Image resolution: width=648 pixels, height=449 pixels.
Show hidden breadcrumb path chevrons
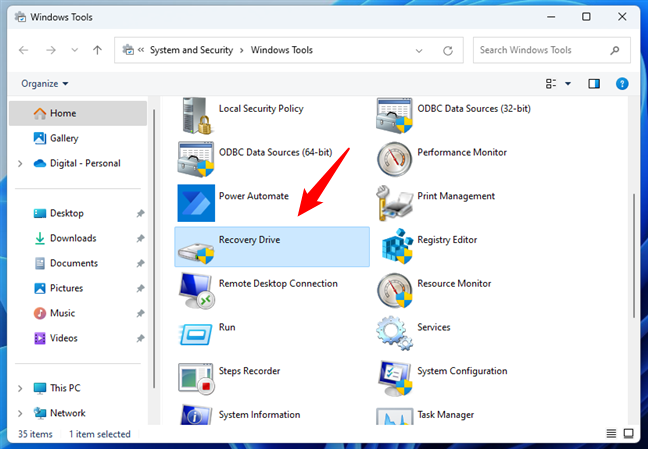(141, 50)
